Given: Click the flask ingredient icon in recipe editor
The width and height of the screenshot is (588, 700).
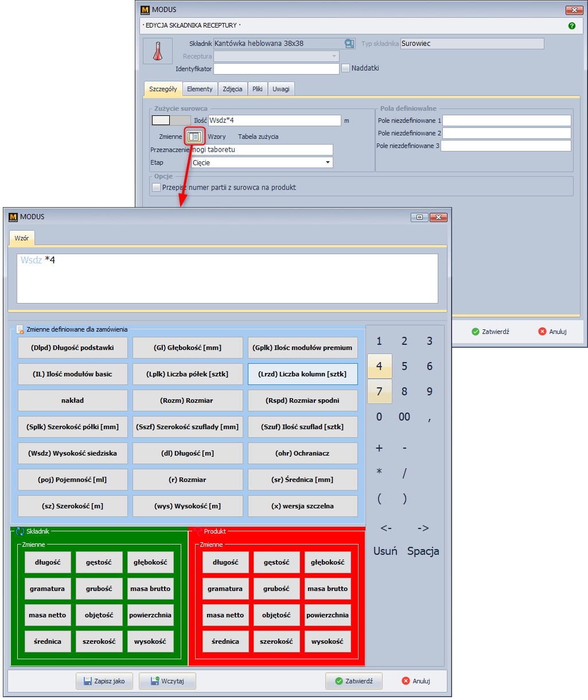Looking at the screenshot, I should coord(158,51).
